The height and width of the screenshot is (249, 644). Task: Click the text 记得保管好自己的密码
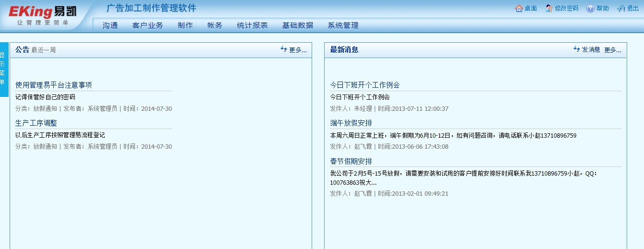(x=45, y=97)
